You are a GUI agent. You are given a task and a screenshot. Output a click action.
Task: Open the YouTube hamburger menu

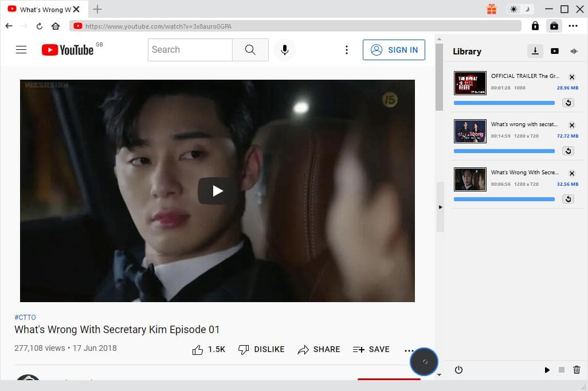[x=21, y=50]
